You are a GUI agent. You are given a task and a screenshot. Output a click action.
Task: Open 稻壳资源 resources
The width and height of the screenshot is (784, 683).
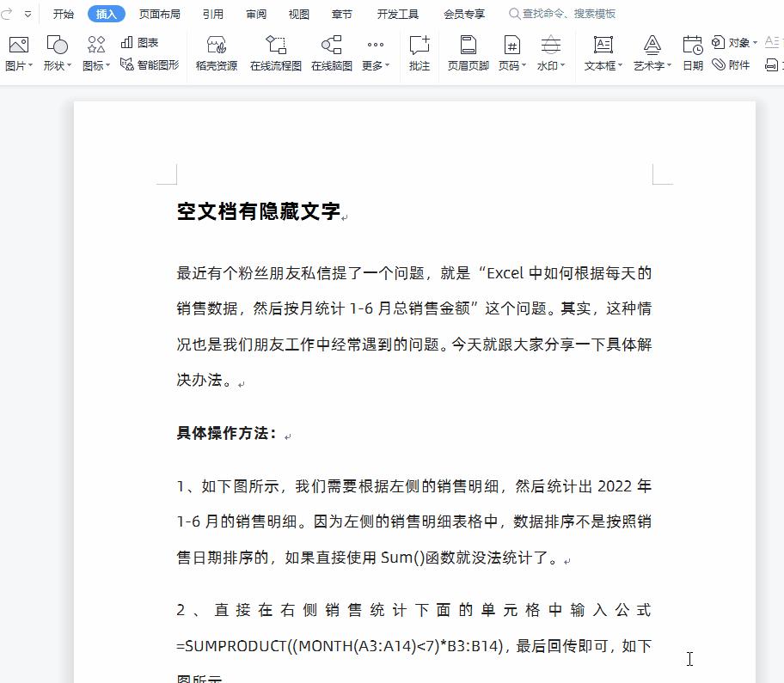[217, 53]
